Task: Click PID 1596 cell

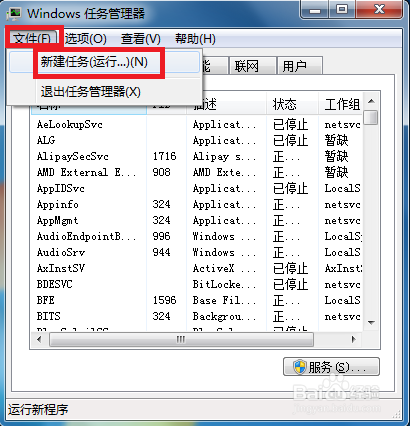Action: click(164, 300)
